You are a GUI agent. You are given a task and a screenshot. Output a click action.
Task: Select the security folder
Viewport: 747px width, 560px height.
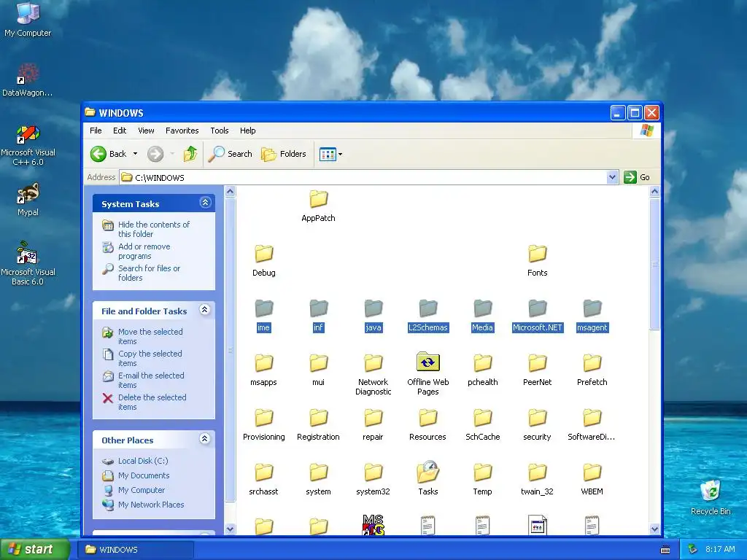[538, 425]
